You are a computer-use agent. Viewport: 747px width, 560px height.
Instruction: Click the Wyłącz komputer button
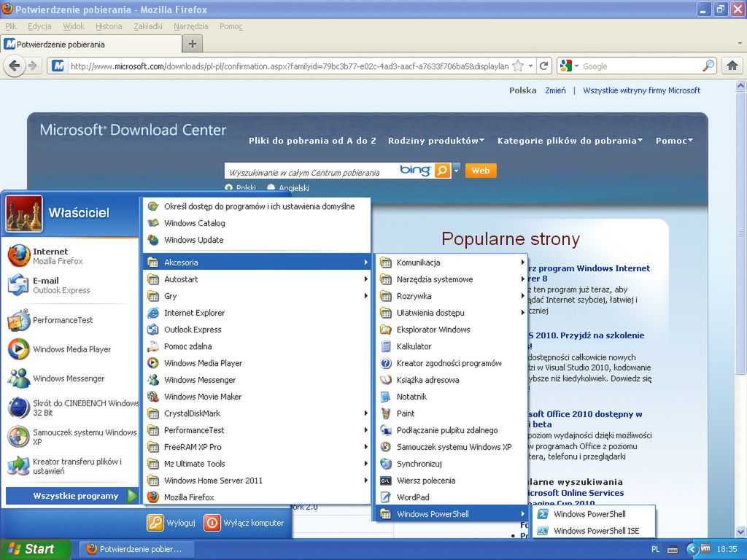click(244, 522)
